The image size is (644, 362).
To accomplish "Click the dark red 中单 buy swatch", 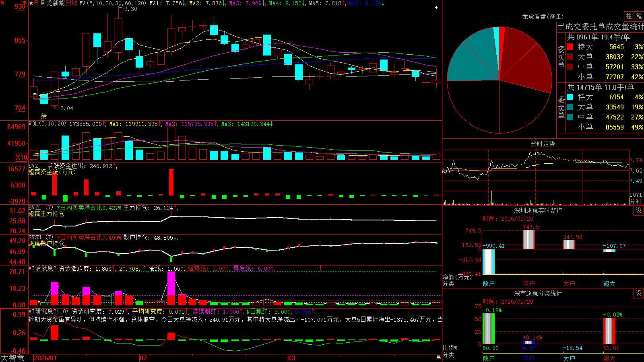I will (570, 67).
